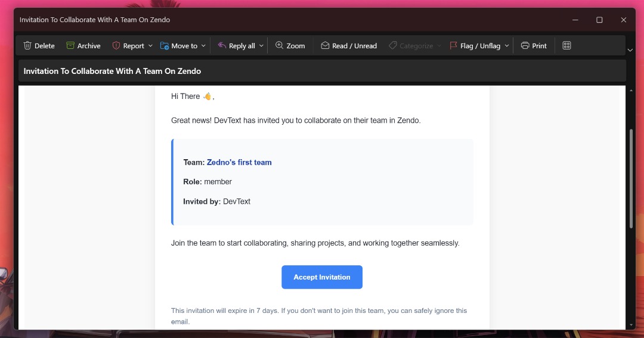Click the 'Join the team to start collaborating' sentence
644x338 pixels.
[x=315, y=243]
